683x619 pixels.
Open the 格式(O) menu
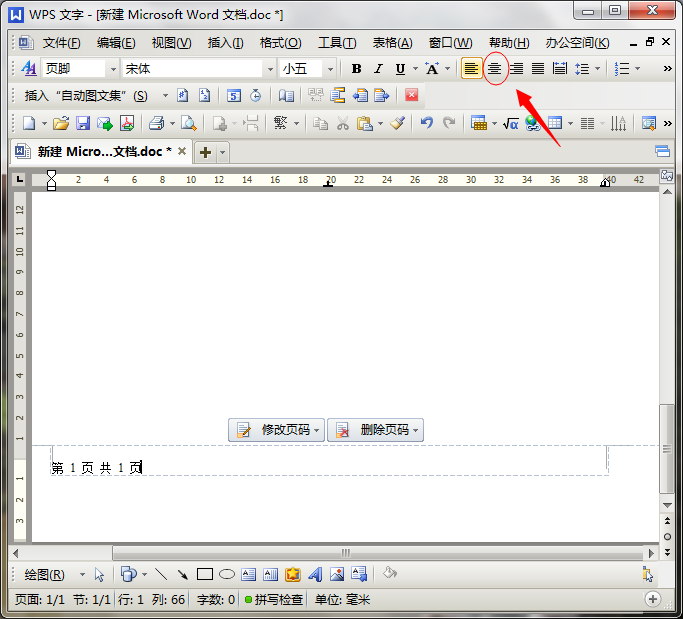(281, 43)
